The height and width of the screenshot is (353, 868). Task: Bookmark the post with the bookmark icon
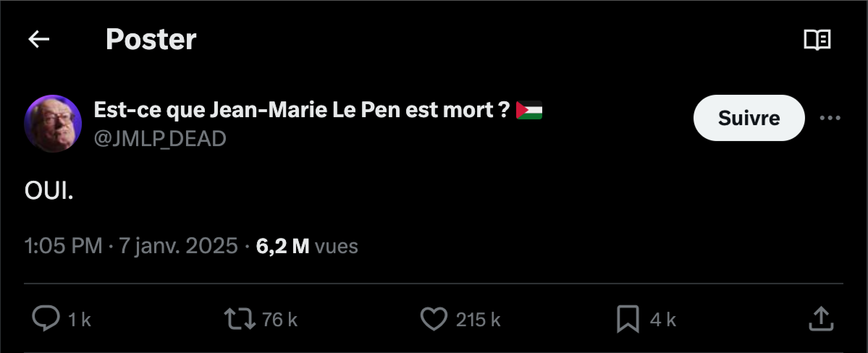tap(628, 319)
